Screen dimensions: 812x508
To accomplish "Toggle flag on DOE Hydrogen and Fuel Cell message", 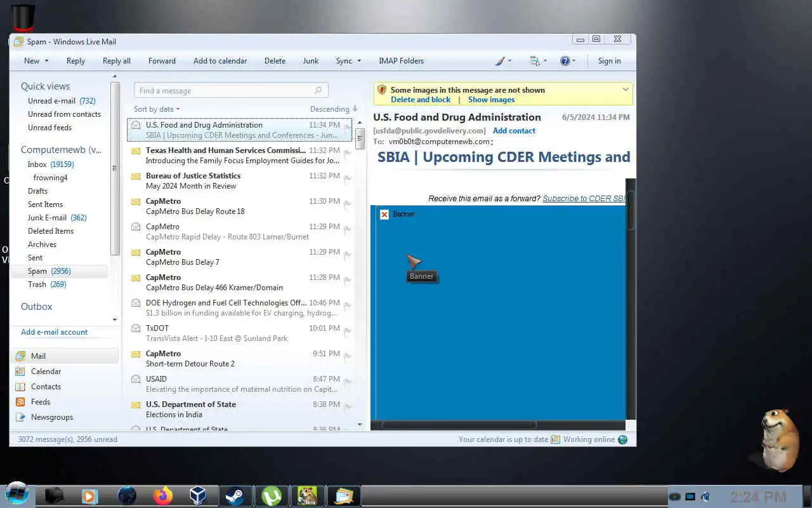I will 348,306.
